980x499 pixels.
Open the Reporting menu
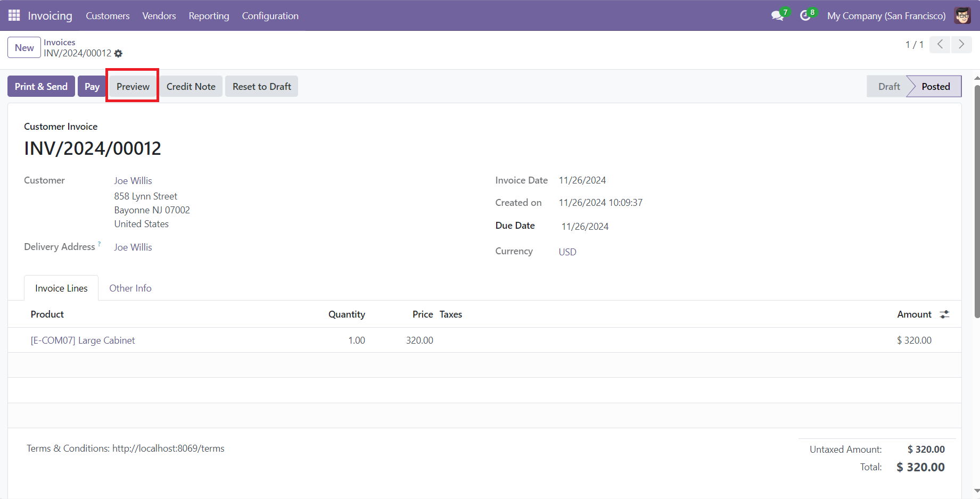209,16
